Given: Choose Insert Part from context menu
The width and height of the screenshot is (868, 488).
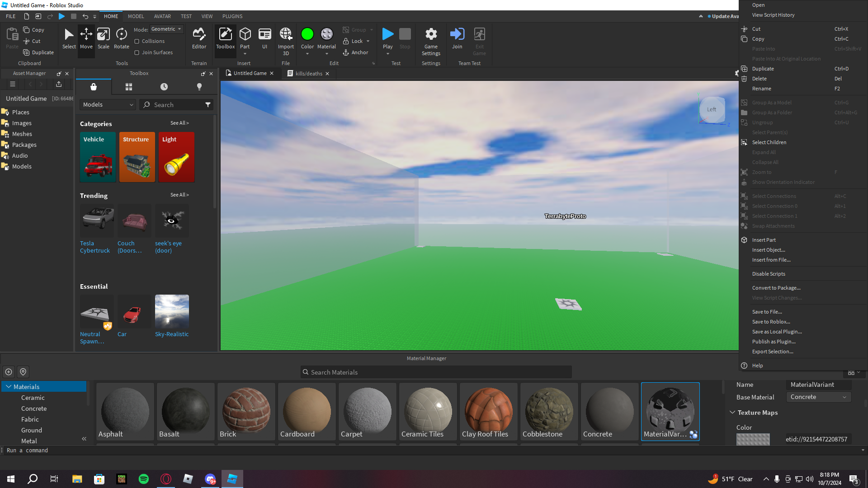Looking at the screenshot, I should 764,240.
